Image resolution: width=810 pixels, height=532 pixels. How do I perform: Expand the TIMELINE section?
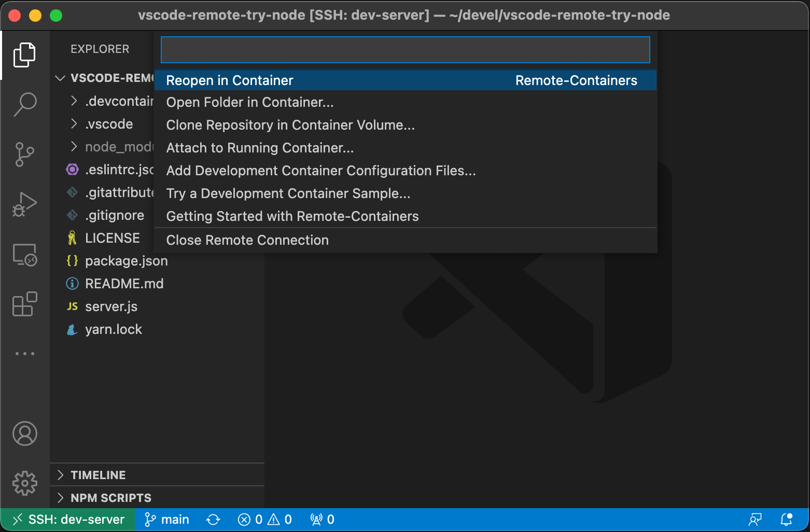(x=98, y=475)
